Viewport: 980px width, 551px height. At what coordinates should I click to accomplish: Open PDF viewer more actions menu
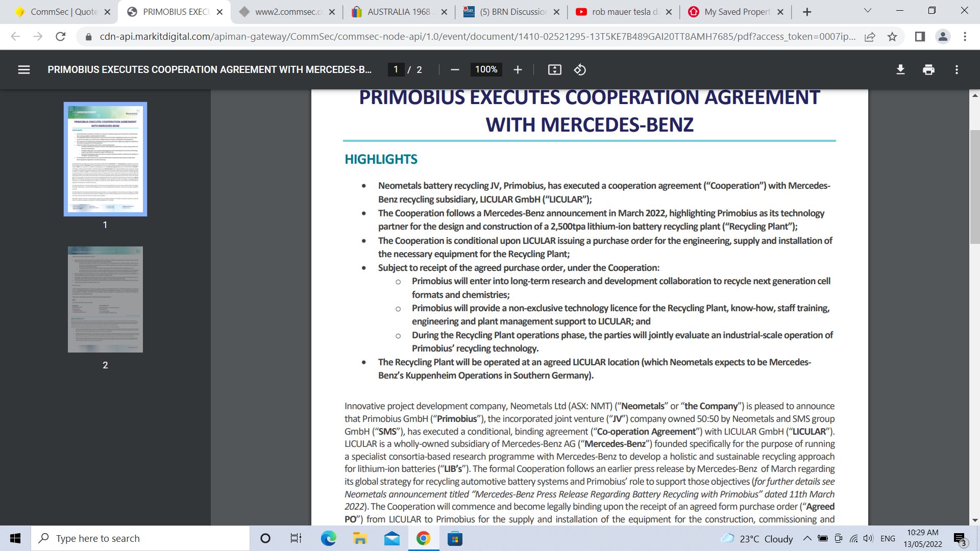coord(957,70)
